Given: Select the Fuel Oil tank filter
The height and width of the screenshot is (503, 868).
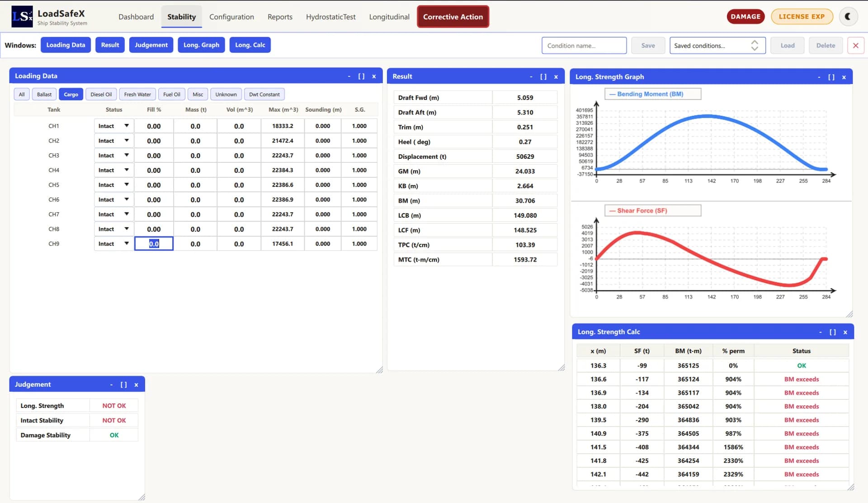Looking at the screenshot, I should click(x=172, y=94).
